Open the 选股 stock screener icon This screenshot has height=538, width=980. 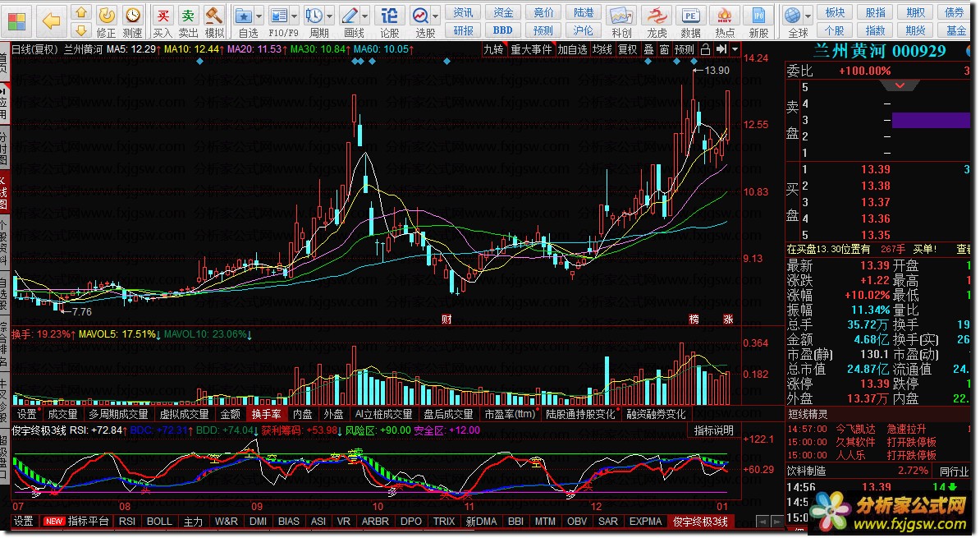[420, 16]
